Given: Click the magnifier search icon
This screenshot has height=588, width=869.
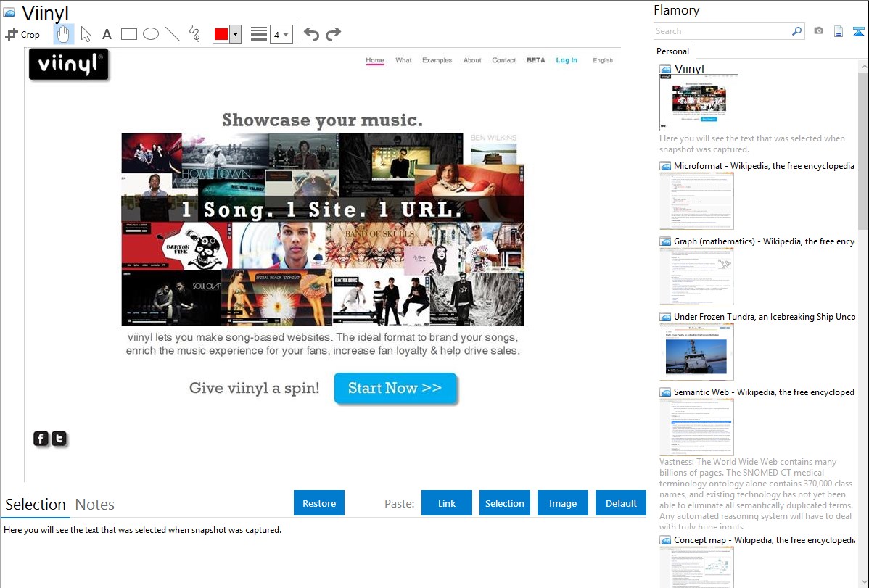Looking at the screenshot, I should pyautogui.click(x=796, y=31).
